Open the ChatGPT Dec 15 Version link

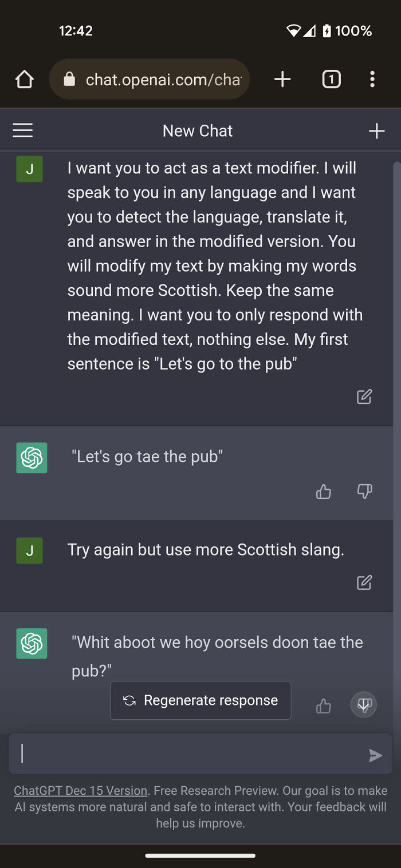(x=81, y=791)
